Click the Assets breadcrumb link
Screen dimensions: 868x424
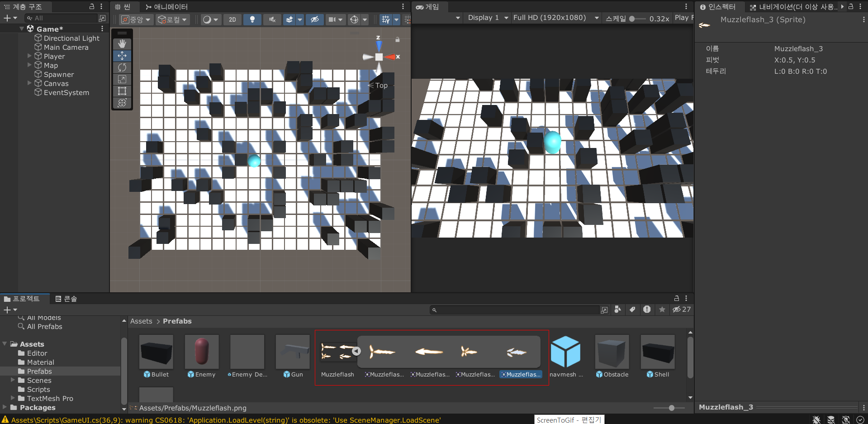coord(141,321)
